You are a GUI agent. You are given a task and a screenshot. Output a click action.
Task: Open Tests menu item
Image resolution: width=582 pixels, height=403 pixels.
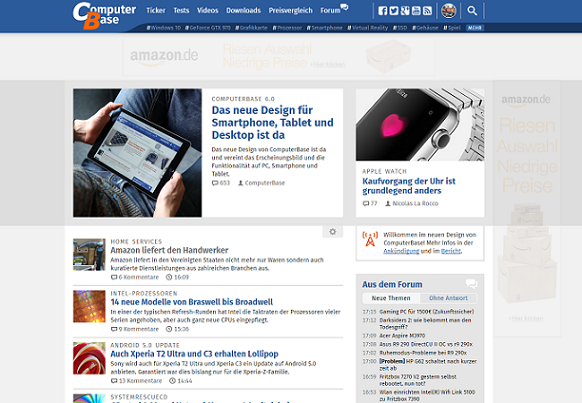(x=181, y=10)
